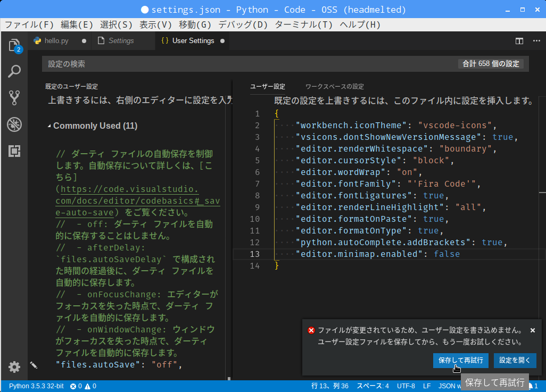
Task: Maximize the Code - OSS window
Action: click(523, 10)
